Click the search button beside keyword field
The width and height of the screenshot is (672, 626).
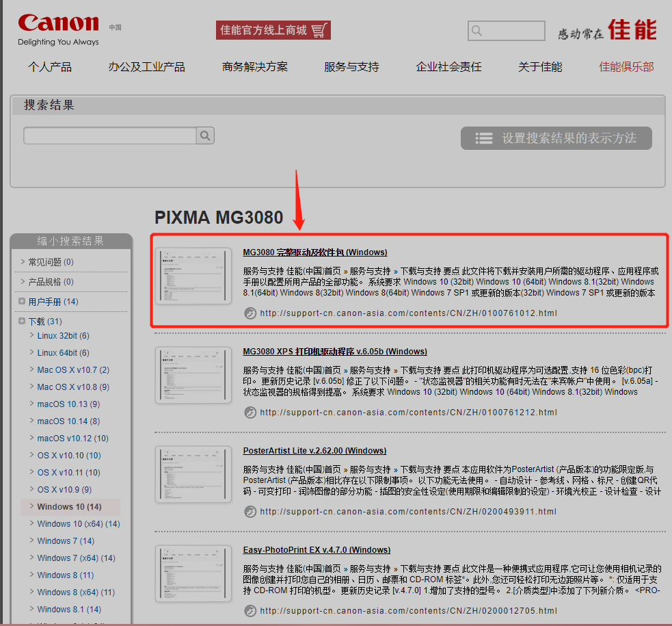click(x=205, y=135)
